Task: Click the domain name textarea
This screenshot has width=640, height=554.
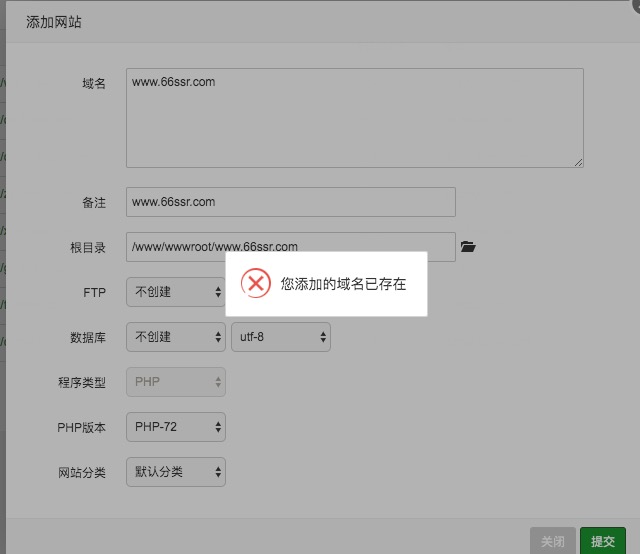Action: (355, 118)
